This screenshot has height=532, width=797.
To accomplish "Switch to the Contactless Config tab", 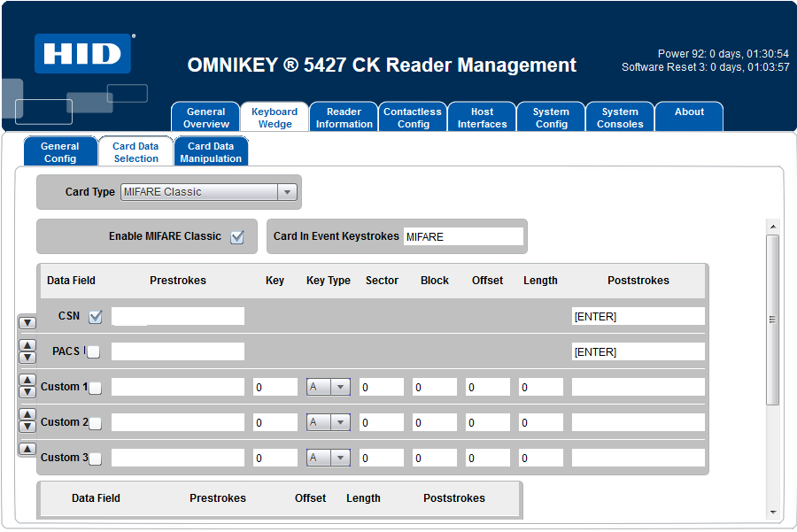I will pyautogui.click(x=413, y=118).
